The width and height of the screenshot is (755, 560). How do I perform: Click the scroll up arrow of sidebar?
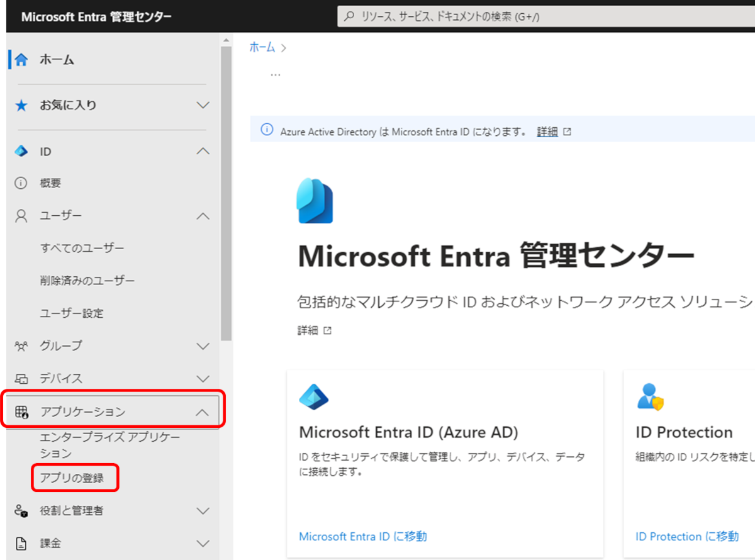pos(226,40)
